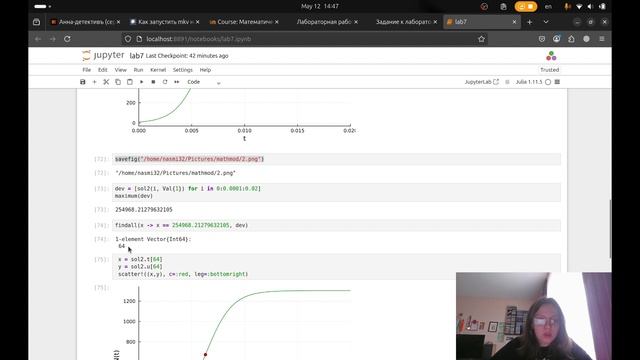The width and height of the screenshot is (640, 360).
Task: Switch to the Лабораторная рабо browser tab
Action: [323, 22]
